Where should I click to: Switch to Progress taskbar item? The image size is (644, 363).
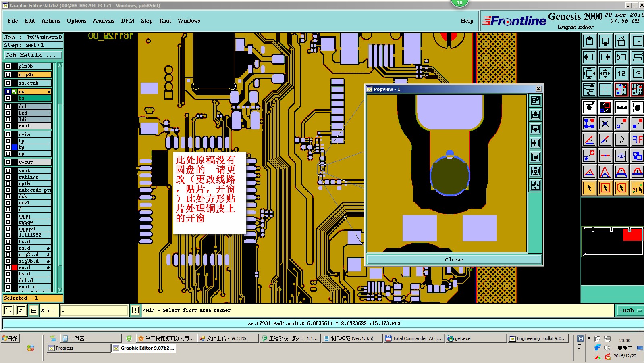tap(79, 348)
